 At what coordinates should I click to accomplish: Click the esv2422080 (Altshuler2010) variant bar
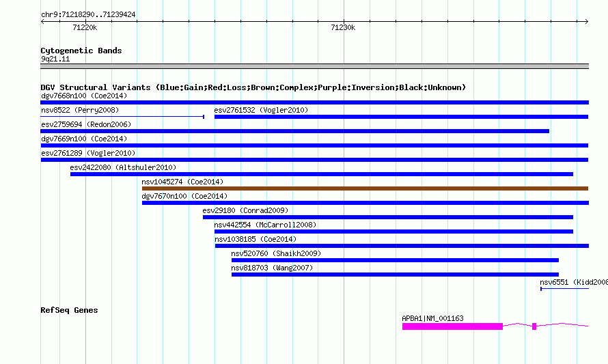322,174
